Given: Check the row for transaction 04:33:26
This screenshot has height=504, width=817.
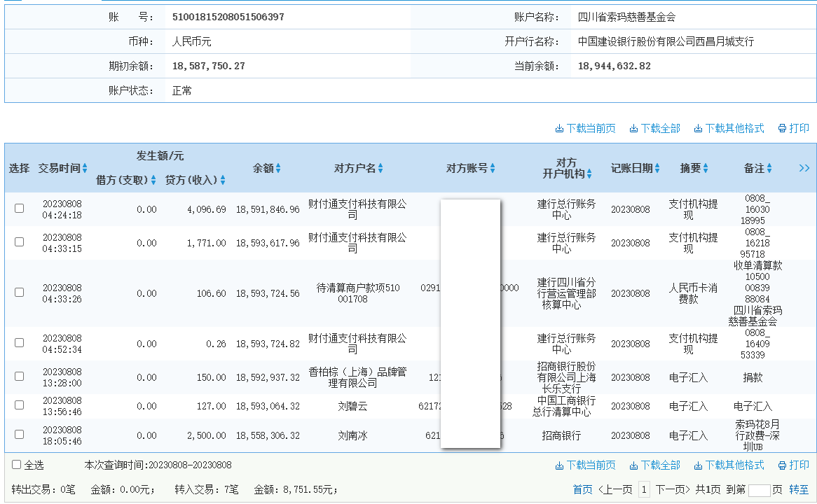Looking at the screenshot, I should pos(20,293).
